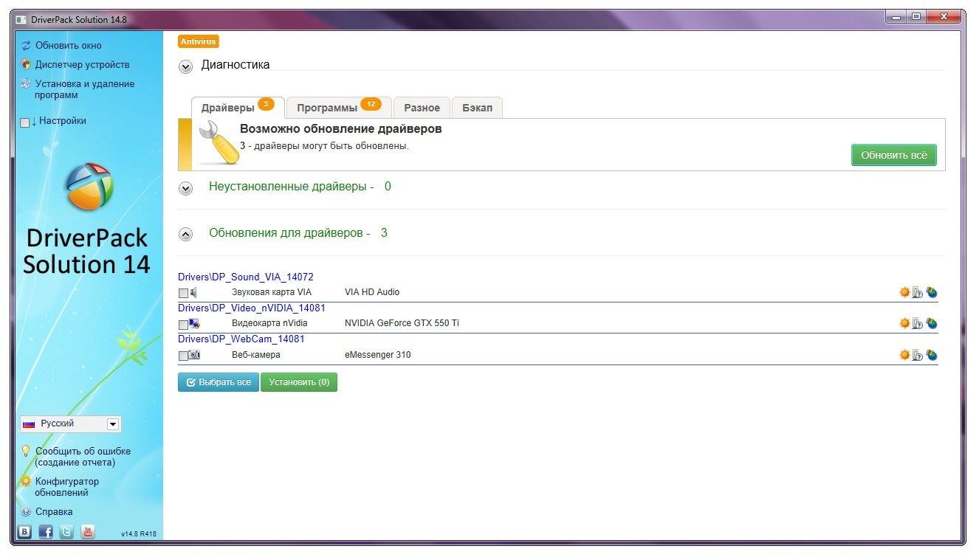Click the Неустановленные драйверы - 0 heading text
The image size is (979, 560).
click(300, 187)
